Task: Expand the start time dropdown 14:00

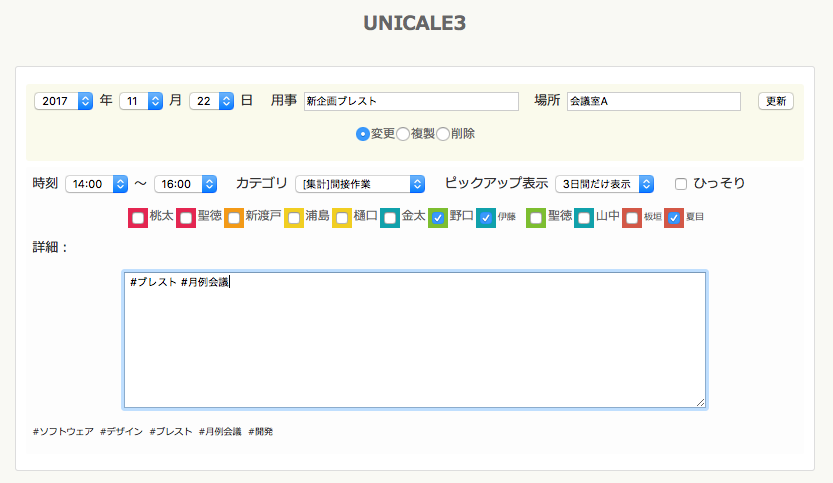Action: tap(96, 184)
